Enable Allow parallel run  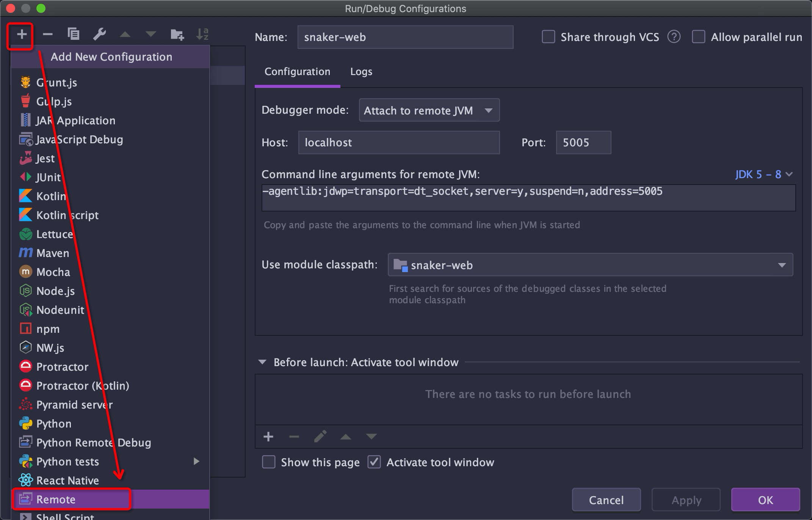pos(699,37)
